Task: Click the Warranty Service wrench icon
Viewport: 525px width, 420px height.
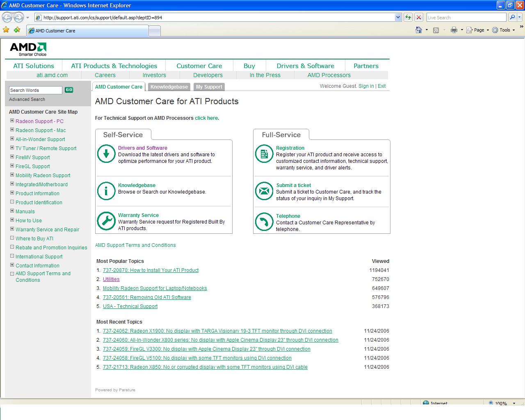Action: point(106,221)
